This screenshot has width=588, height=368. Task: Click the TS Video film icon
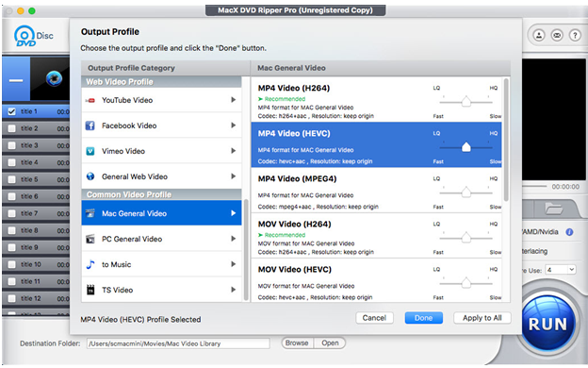[x=90, y=290]
